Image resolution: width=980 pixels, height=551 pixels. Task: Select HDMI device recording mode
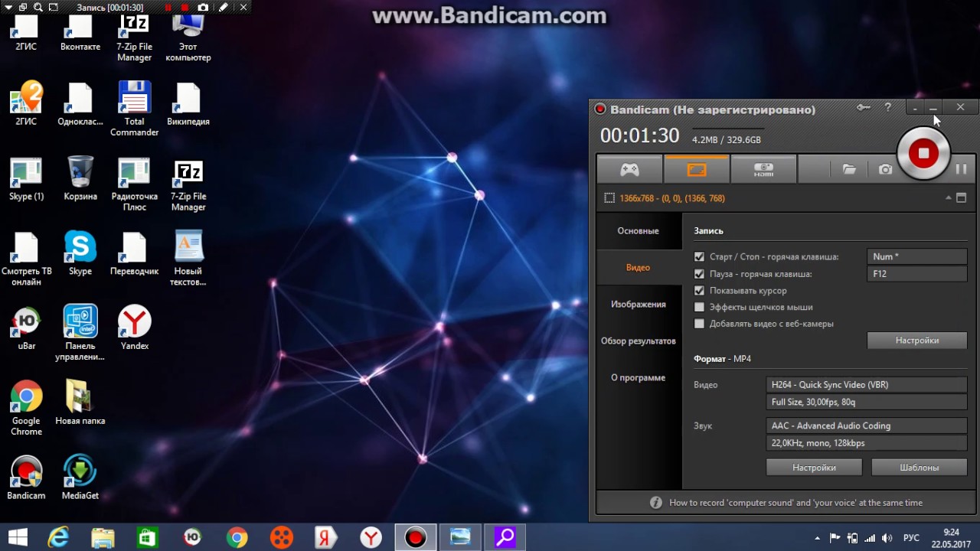coord(763,169)
